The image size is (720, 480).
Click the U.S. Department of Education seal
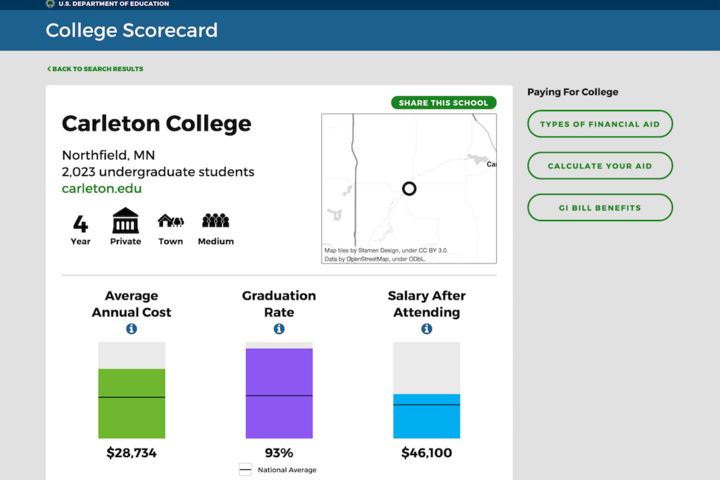click(x=50, y=4)
